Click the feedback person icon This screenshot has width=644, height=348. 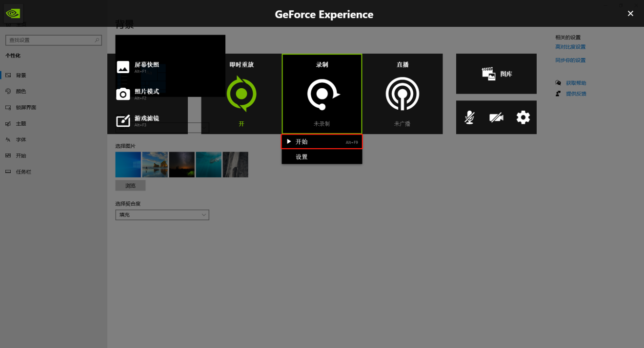[x=558, y=94]
